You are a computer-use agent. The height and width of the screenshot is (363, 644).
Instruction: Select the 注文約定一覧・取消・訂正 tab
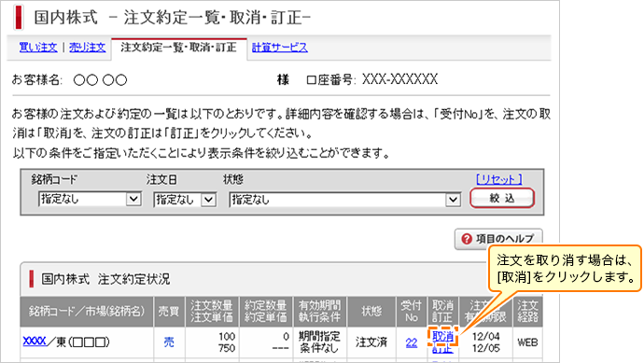178,48
